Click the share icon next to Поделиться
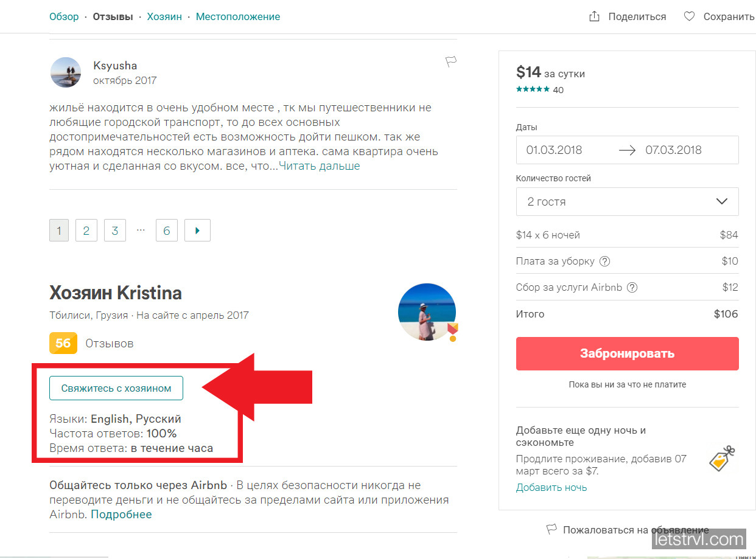Viewport: 756px width, 559px height. click(x=594, y=16)
